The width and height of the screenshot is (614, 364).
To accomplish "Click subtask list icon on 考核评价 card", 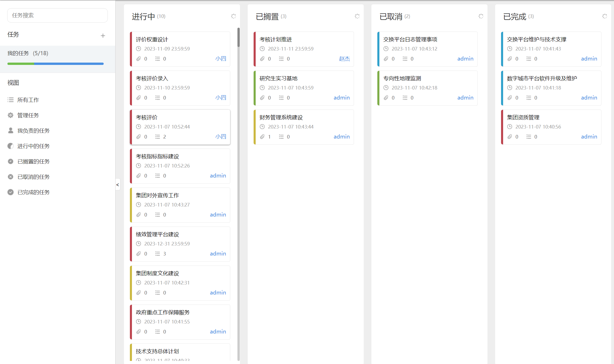I will [x=158, y=137].
